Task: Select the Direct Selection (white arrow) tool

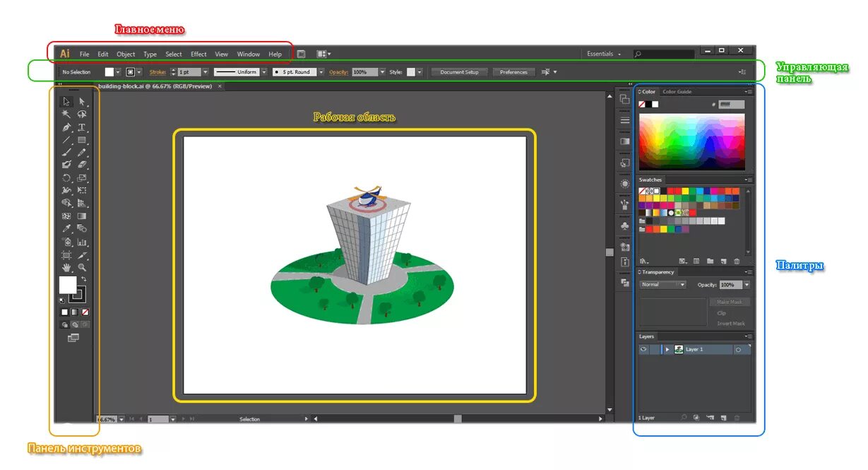Action: tap(82, 102)
